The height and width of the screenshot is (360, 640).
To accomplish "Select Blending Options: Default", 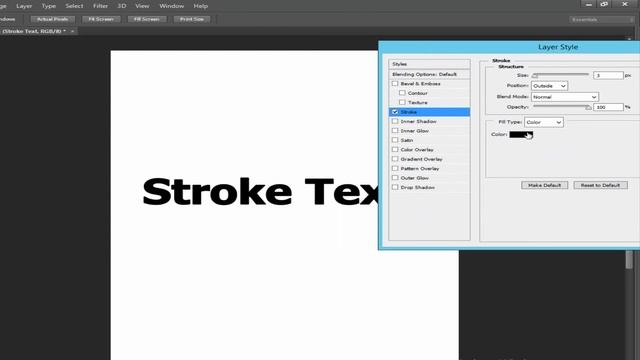I will [x=429, y=74].
